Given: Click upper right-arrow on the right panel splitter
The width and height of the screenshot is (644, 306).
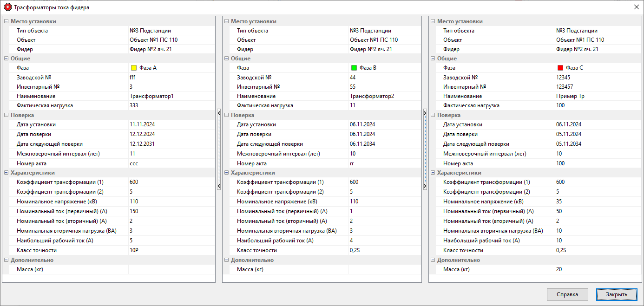Looking at the screenshot, I should (x=425, y=112).
